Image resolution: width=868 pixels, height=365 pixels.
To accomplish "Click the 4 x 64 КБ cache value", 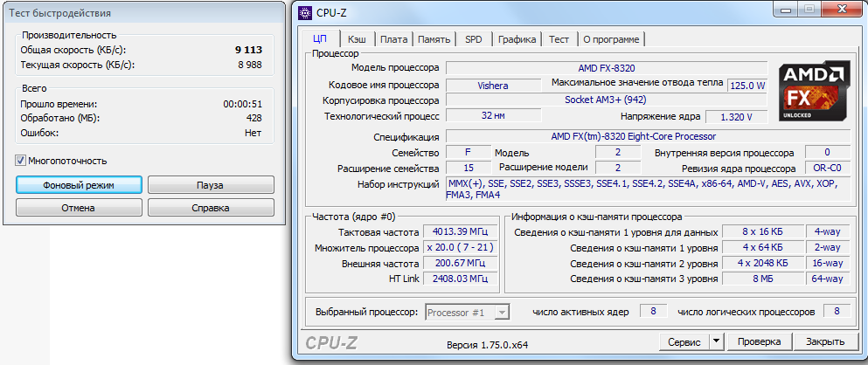I will pos(763,247).
